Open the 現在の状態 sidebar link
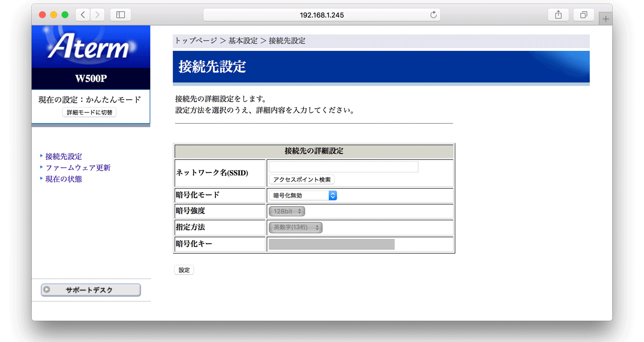The width and height of the screenshot is (644, 342). click(64, 179)
